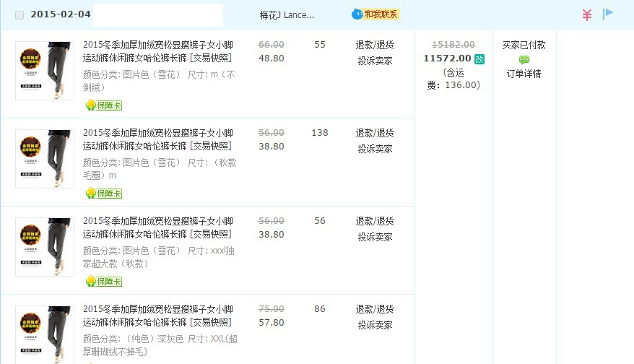The width and height of the screenshot is (634, 364).
Task: Click 保障卡 badge on xxxl item
Action: [x=104, y=282]
